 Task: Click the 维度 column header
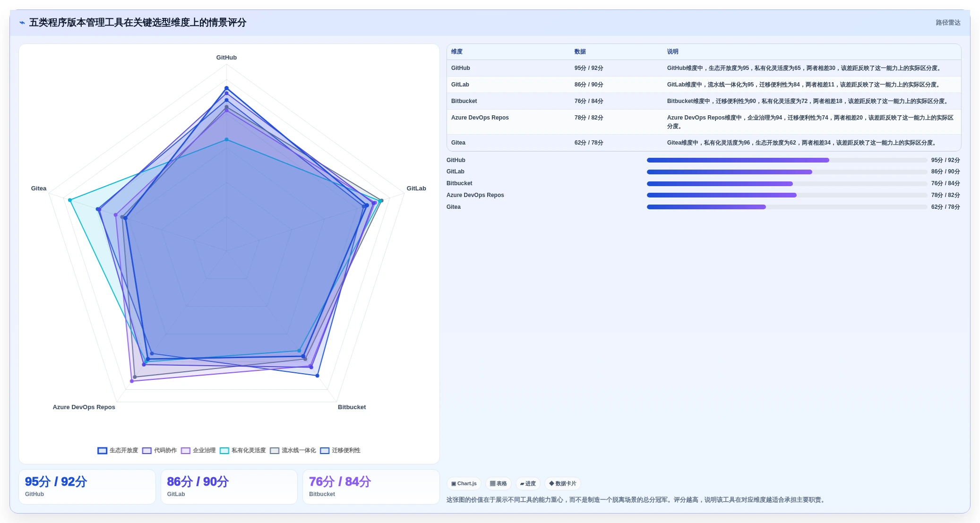457,51
